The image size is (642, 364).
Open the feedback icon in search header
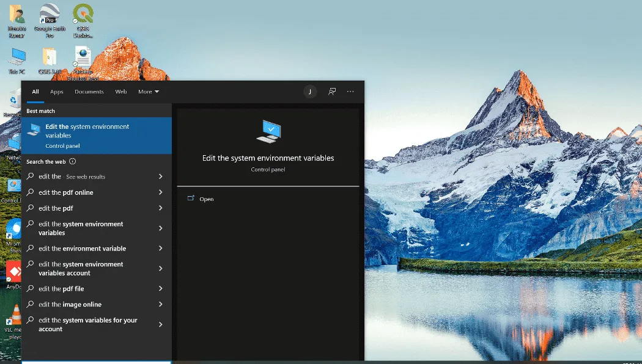[x=332, y=92]
